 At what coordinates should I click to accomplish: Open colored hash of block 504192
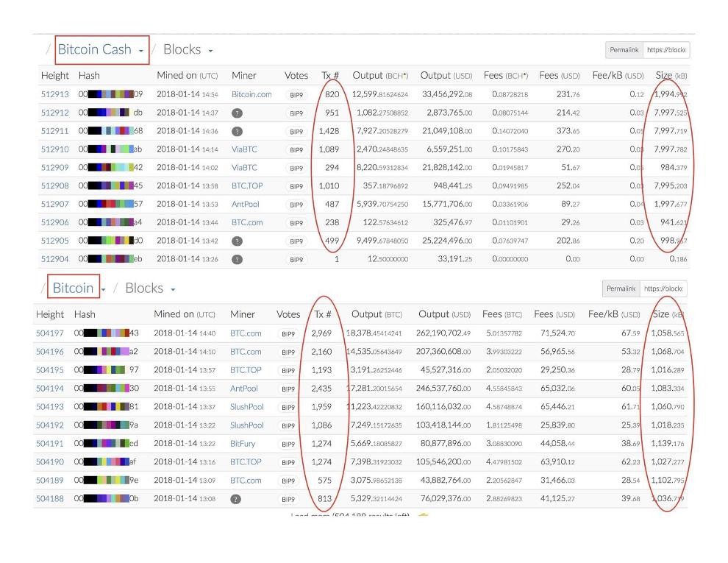click(x=106, y=425)
